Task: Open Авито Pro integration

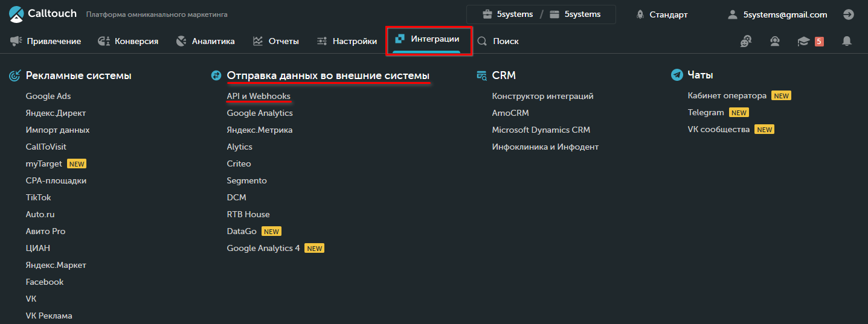Action: (x=45, y=231)
